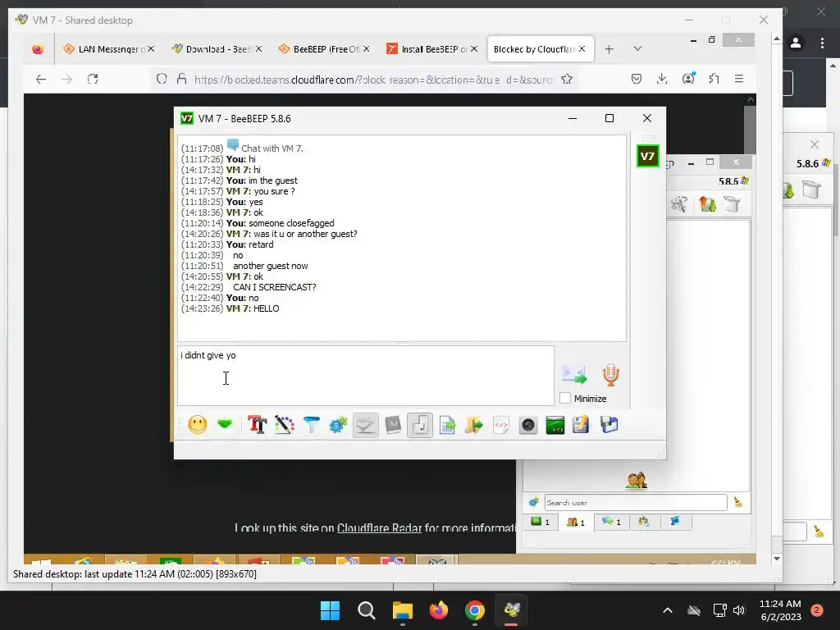Open chat settings gear icon
840x630 pixels.
338,425
